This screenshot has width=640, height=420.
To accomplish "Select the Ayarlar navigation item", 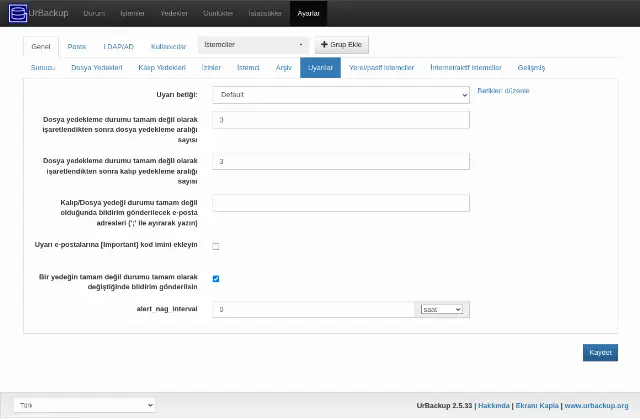I will tap(308, 13).
